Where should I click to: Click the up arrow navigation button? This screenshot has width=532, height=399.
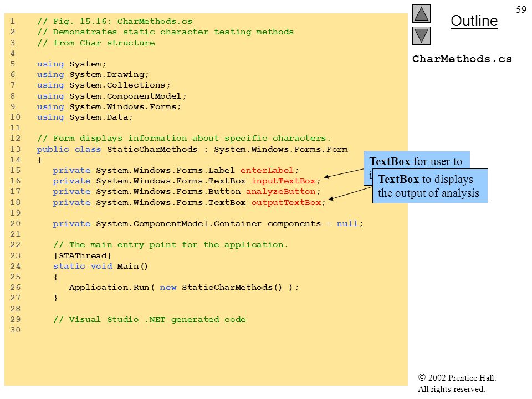coord(421,13)
